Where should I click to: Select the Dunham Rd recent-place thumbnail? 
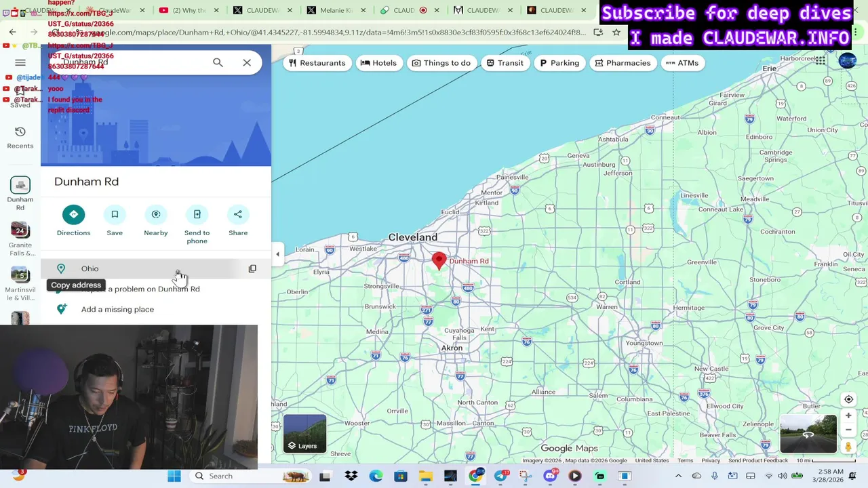point(20,186)
